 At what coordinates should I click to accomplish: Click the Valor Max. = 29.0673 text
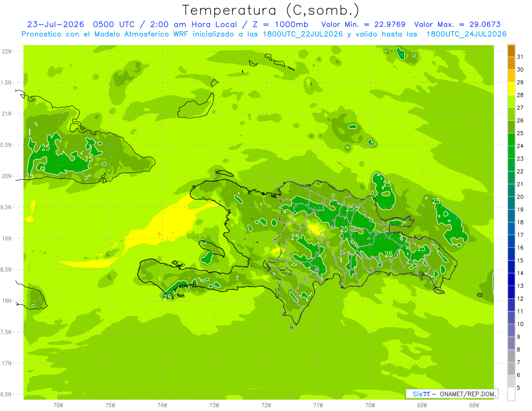coord(458,24)
